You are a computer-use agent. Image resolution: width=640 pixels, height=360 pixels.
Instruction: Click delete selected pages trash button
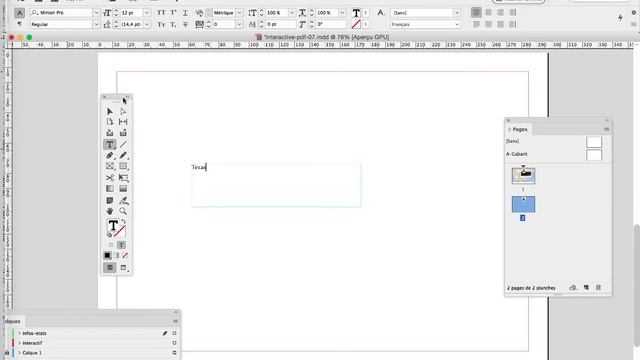(x=598, y=288)
